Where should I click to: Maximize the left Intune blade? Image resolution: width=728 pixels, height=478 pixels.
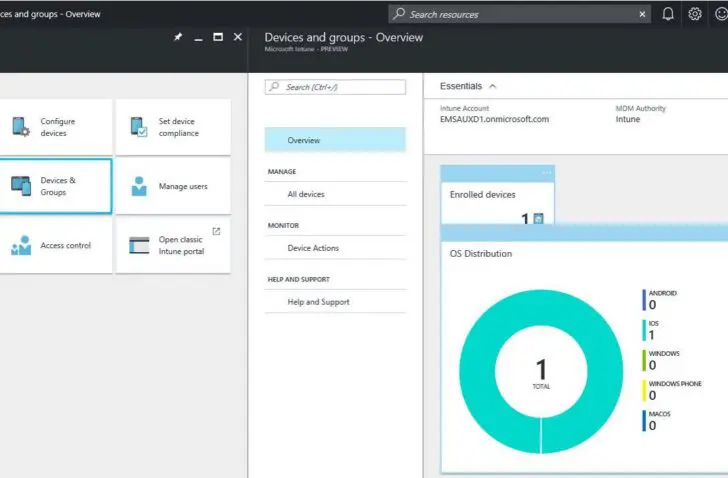(x=218, y=37)
